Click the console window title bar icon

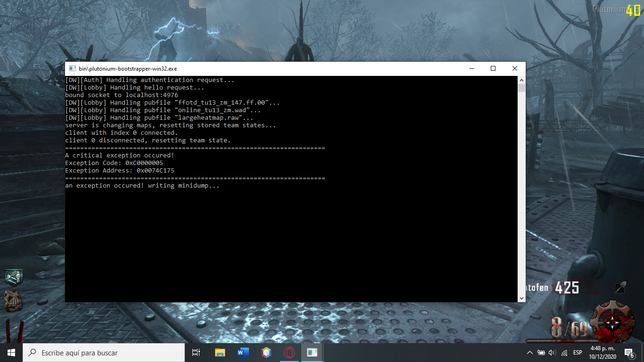pyautogui.click(x=72, y=68)
